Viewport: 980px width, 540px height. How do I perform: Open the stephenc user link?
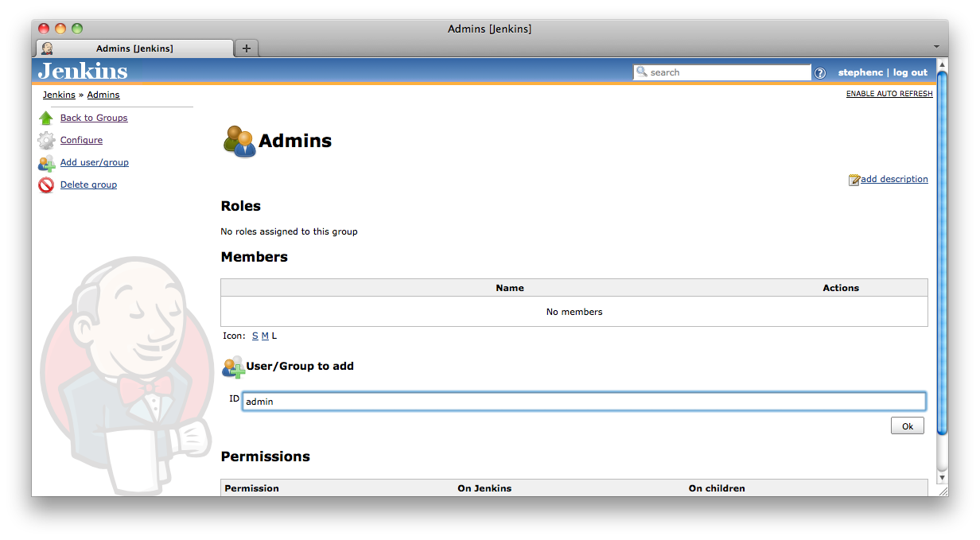pos(861,72)
